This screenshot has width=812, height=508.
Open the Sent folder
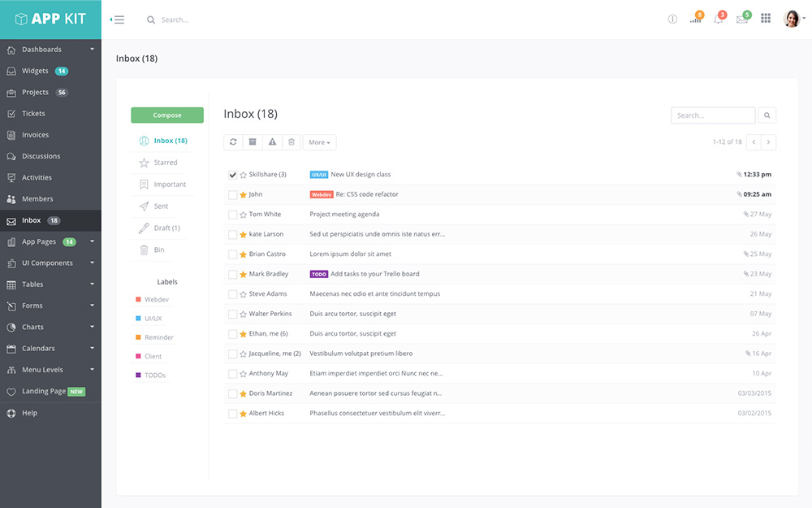pos(155,206)
